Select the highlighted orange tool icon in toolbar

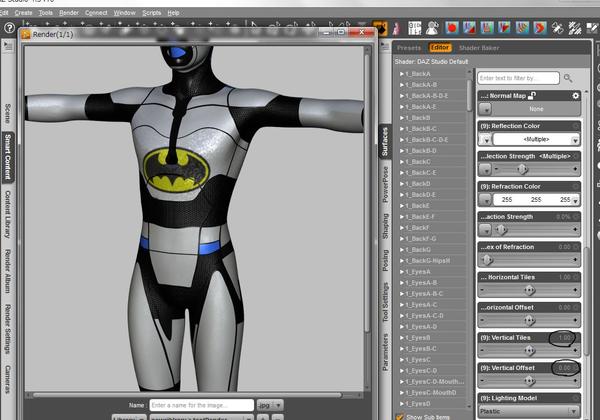point(380,28)
